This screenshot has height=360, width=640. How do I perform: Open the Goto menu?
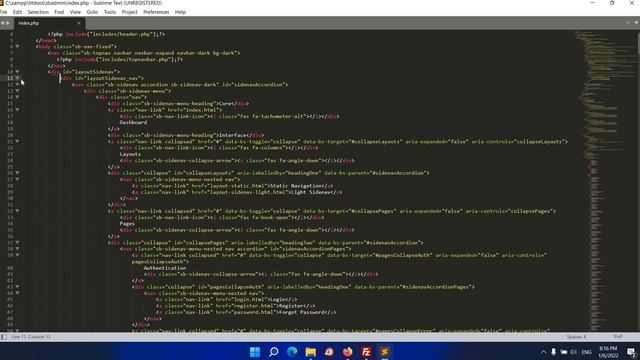click(92, 12)
